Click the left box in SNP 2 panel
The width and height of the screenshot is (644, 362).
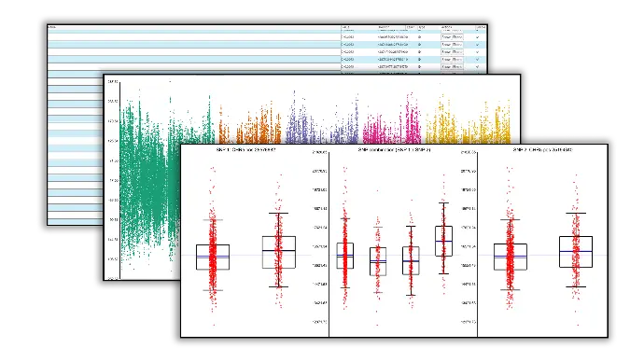(511, 257)
